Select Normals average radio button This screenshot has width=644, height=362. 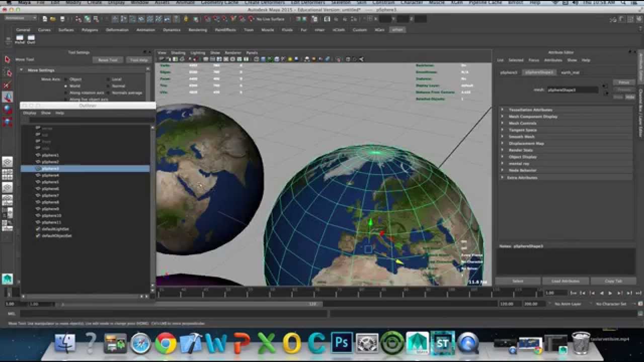coord(108,93)
